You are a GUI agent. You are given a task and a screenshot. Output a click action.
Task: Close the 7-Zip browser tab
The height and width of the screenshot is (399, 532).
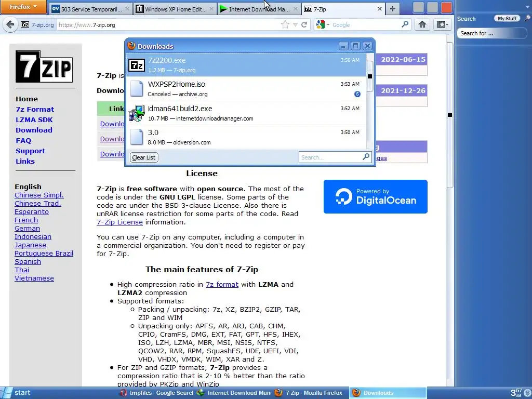pos(380,9)
